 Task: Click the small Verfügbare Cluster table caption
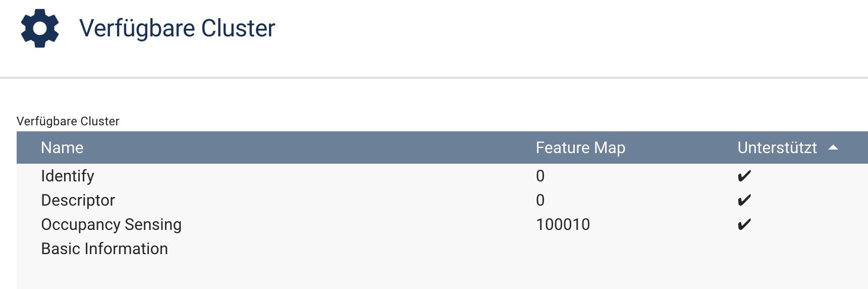tap(68, 121)
